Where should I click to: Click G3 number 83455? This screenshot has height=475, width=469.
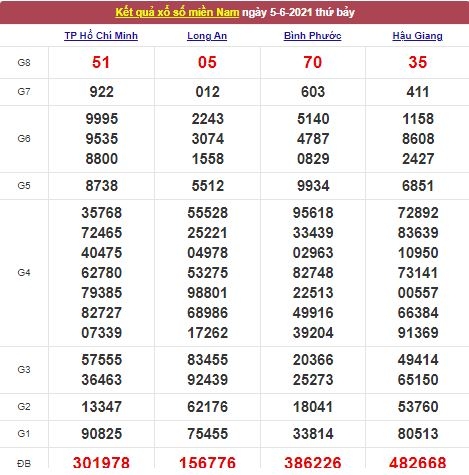[207, 360]
